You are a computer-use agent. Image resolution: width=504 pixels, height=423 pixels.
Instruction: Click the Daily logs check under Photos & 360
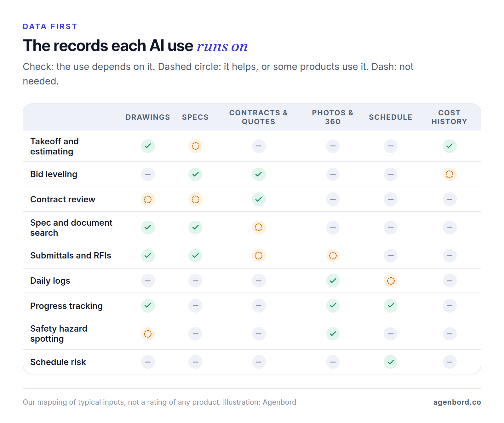333,281
